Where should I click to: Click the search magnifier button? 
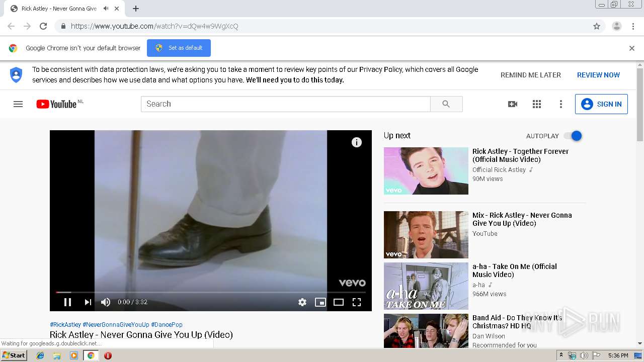(x=446, y=104)
